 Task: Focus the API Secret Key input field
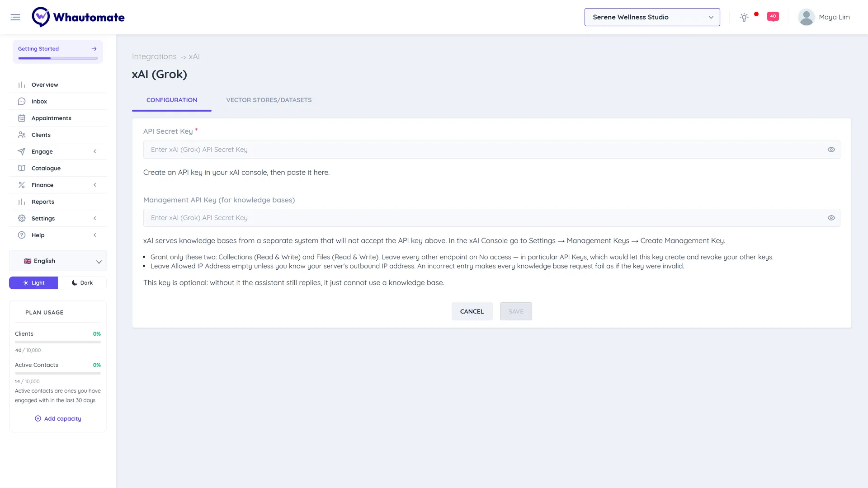pos(491,150)
